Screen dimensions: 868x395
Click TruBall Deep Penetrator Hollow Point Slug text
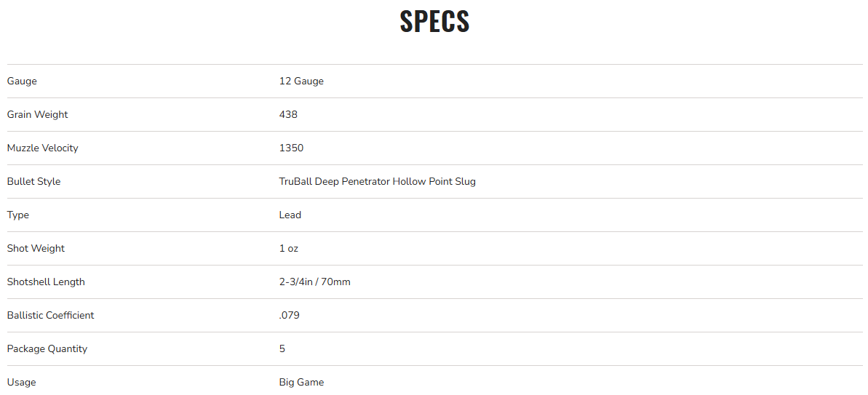(378, 181)
